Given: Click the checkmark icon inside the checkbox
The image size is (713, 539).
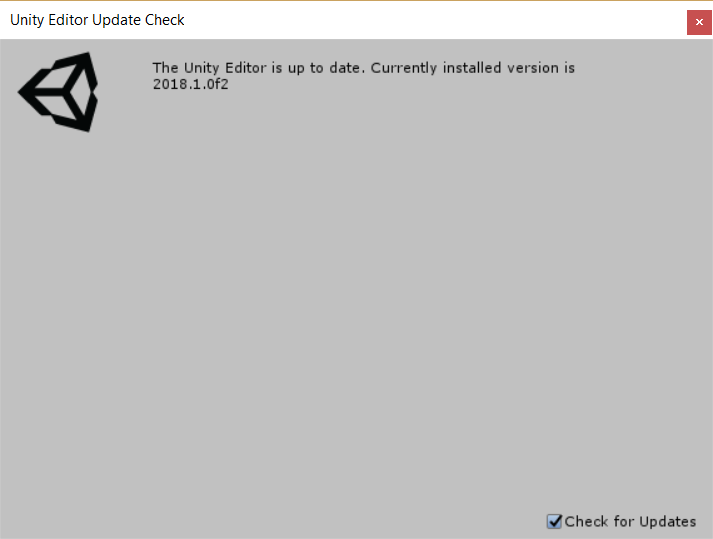Looking at the screenshot, I should click(x=555, y=521).
